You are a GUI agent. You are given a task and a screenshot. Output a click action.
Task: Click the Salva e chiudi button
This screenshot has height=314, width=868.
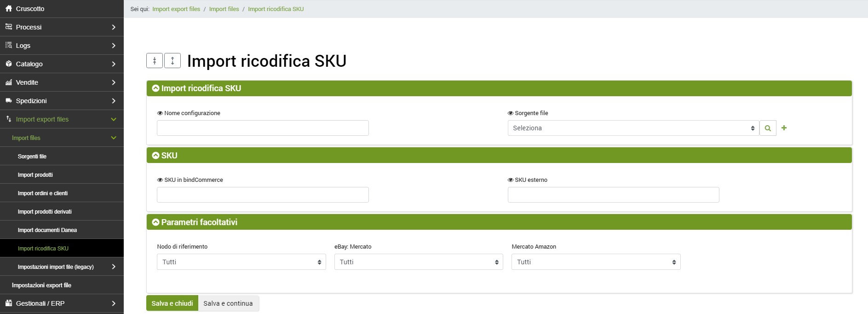pos(172,303)
